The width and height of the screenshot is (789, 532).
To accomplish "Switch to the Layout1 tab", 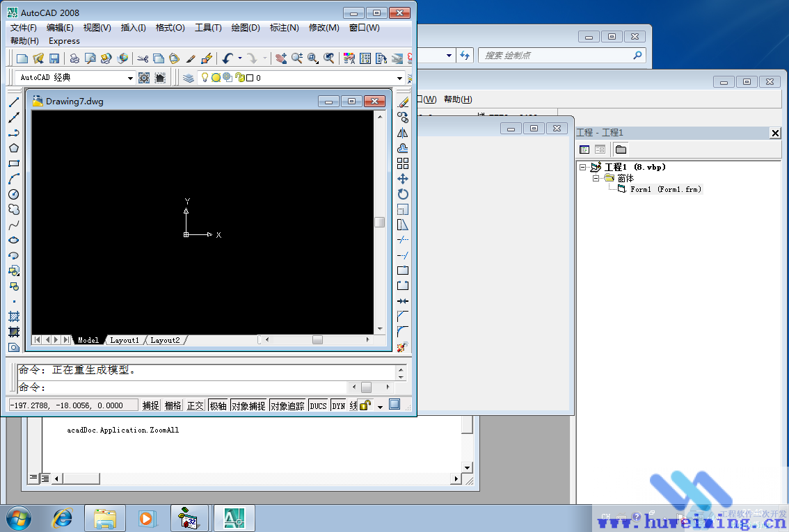I will 125,341.
